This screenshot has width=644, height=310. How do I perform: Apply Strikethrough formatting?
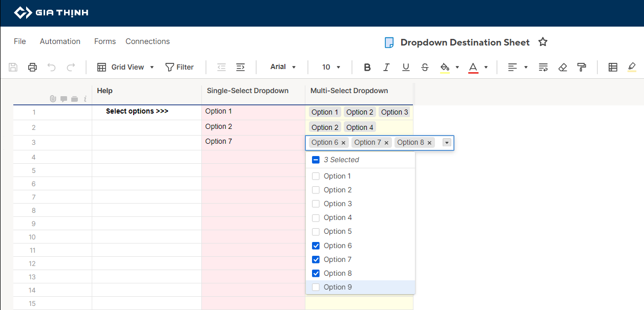[425, 67]
